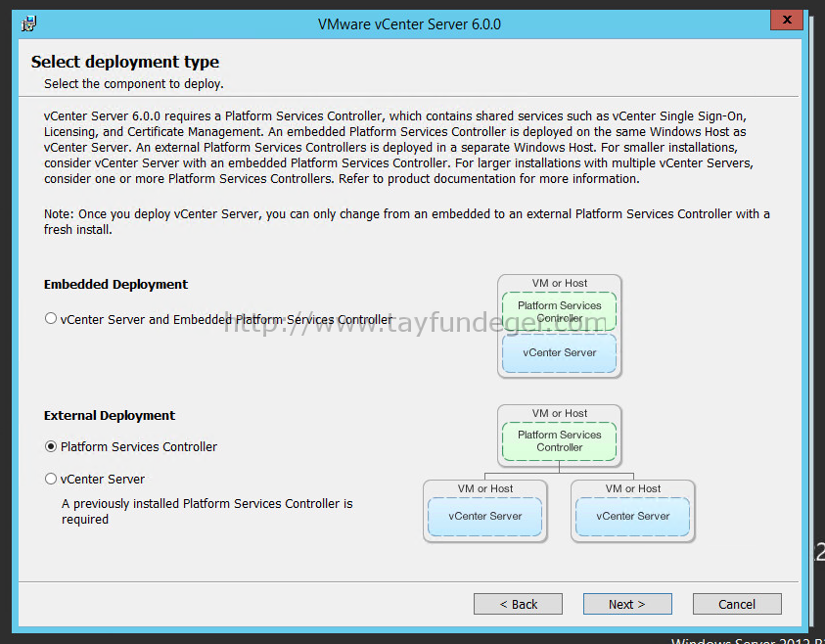Viewport: 825px width, 644px height.
Task: Click the 'Select the component to deploy' text
Action: 134,83
